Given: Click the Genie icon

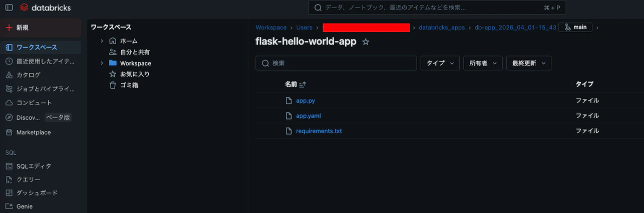Looking at the screenshot, I should [9, 206].
